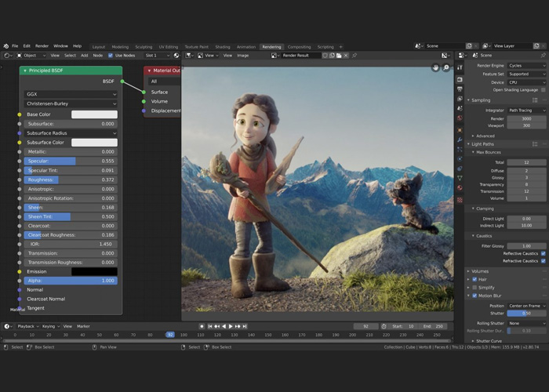Screen dimensions: 549x392
Task: Toggle the preview range clock icon
Action: [x=384, y=326]
